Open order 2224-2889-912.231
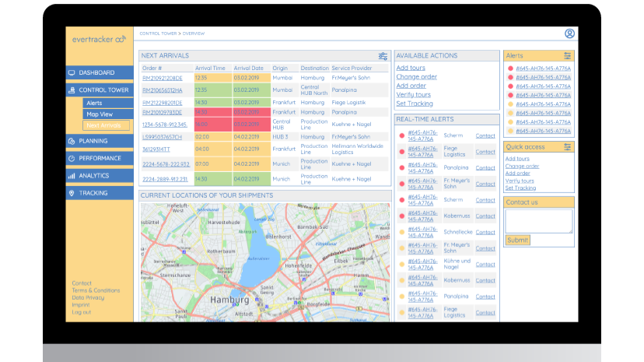This screenshot has width=644, height=362. pos(165,179)
